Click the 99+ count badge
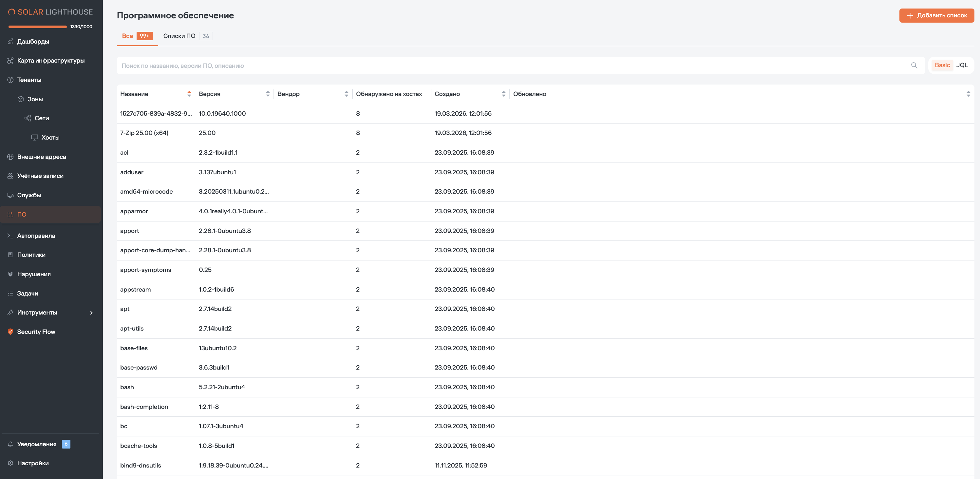This screenshot has width=980, height=479. pos(144,36)
